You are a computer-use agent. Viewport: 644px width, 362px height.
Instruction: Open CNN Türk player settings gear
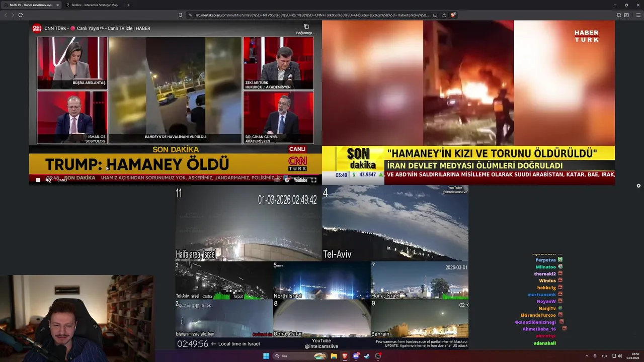pyautogui.click(x=287, y=180)
